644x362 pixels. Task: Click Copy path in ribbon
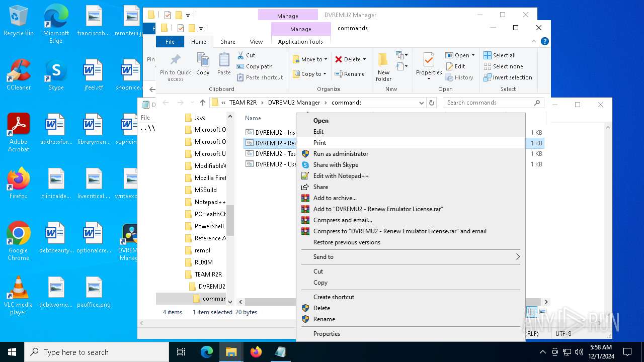[x=255, y=66]
